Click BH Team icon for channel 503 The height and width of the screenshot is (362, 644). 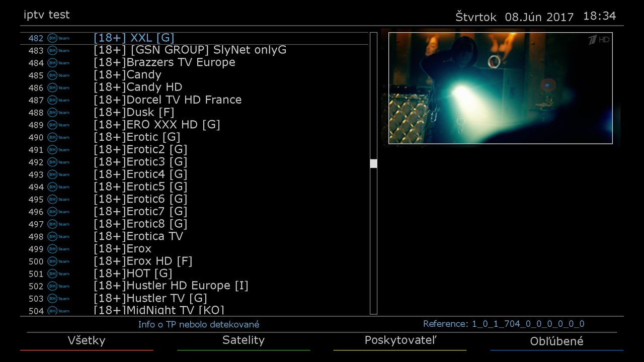58,299
